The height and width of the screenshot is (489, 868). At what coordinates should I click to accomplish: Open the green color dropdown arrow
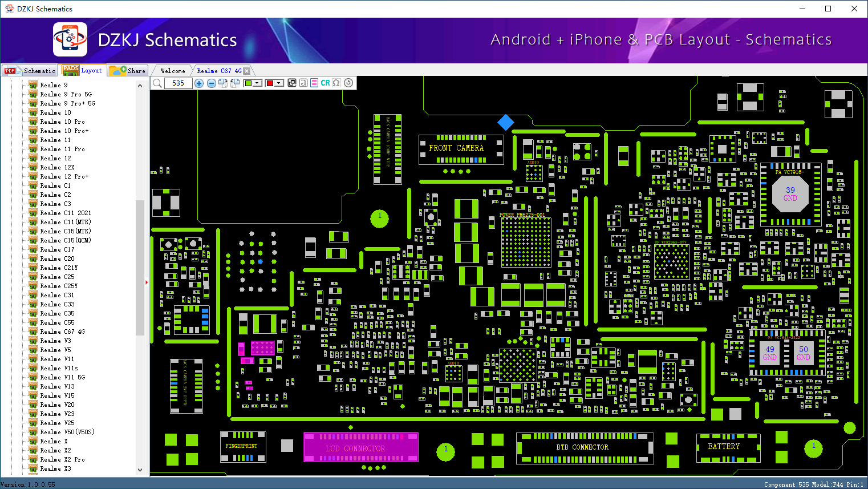pyautogui.click(x=258, y=83)
